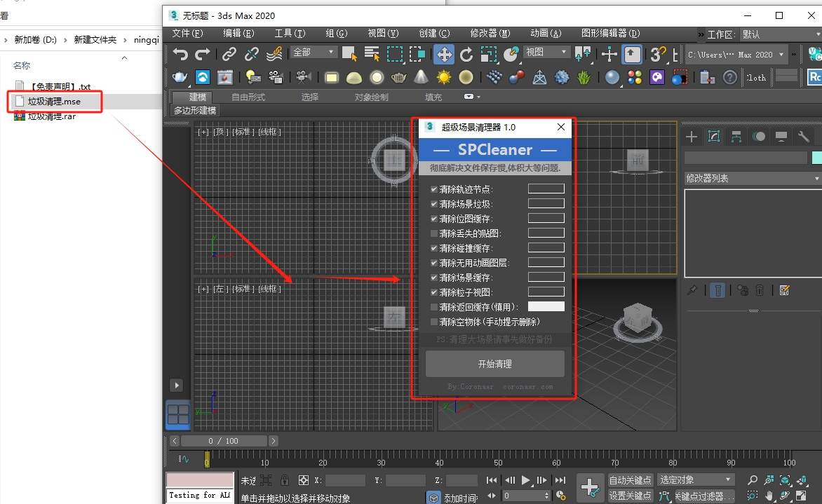Image resolution: width=822 pixels, height=504 pixels.
Task: Open the Create tab plus icon
Action: [692, 137]
